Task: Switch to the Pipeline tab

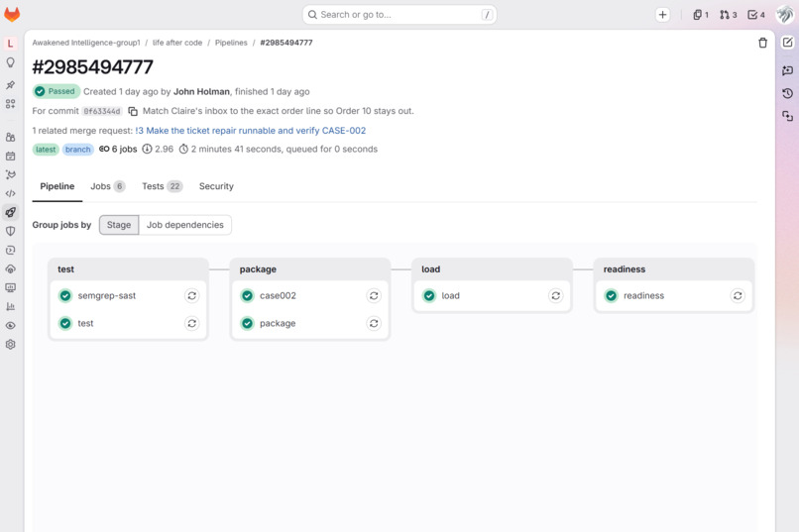Action: click(57, 186)
